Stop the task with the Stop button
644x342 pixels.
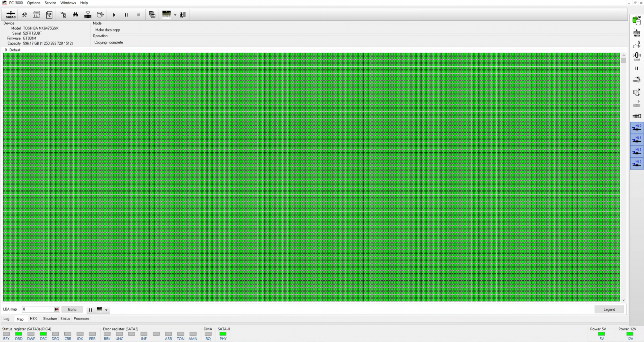[139, 15]
